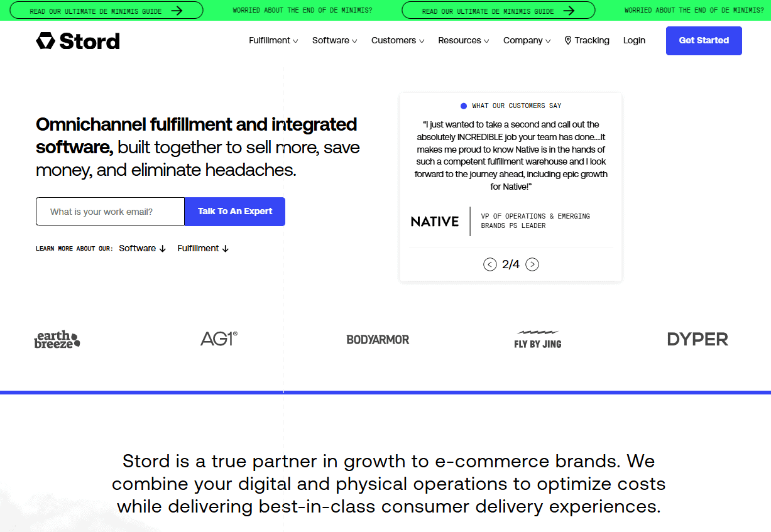Click the Native logo in testimonial
The width and height of the screenshot is (771, 532).
[x=435, y=221]
